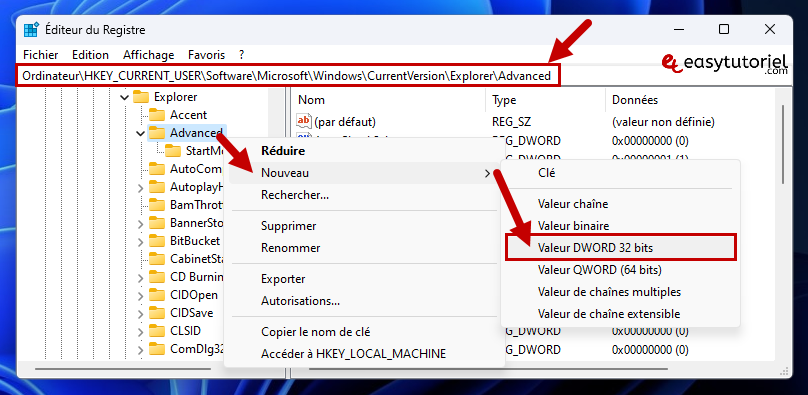
Task: Expand the CIDSave tree node
Action: click(140, 314)
